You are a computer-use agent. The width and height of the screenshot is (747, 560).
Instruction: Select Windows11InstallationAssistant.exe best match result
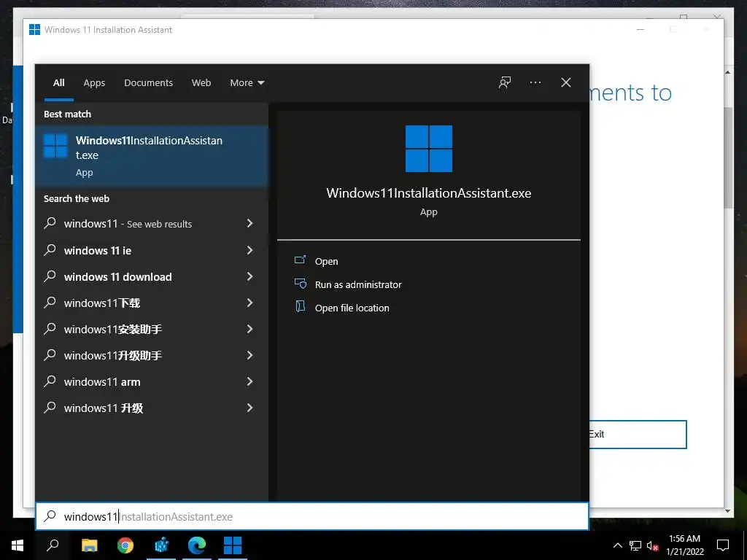click(x=152, y=156)
